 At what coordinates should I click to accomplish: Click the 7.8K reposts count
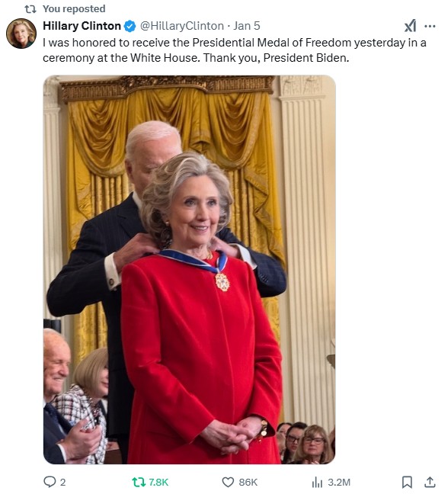(x=158, y=483)
